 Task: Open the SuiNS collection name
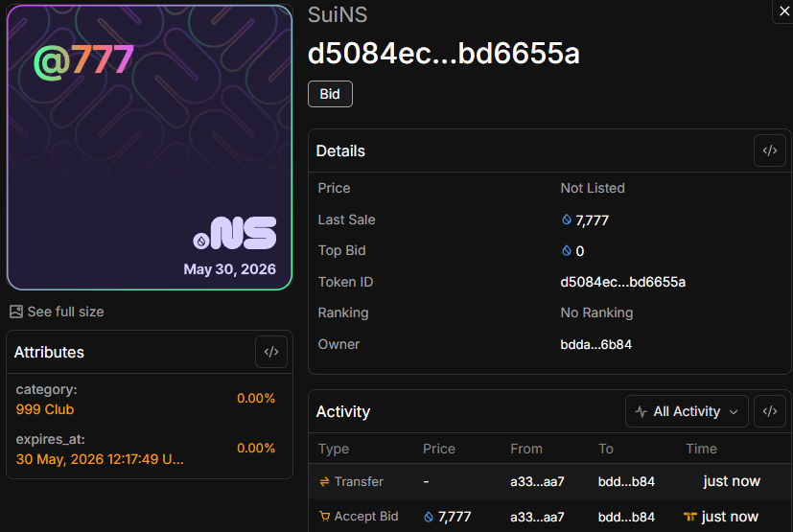pos(338,14)
